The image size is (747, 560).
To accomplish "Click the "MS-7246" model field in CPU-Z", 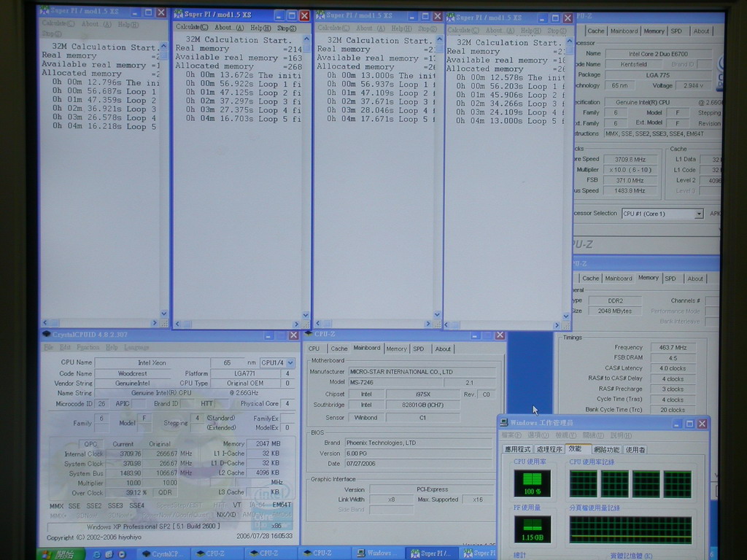I will [395, 382].
